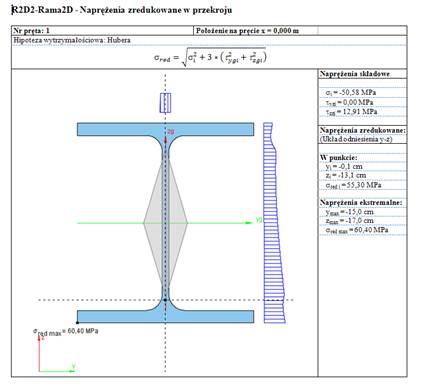
Task: Click the σred max = 60,40 MPa label below the section
Action: [x=65, y=332]
